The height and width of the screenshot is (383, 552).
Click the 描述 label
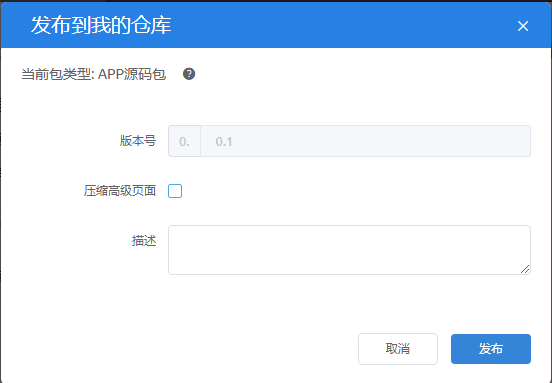click(144, 241)
